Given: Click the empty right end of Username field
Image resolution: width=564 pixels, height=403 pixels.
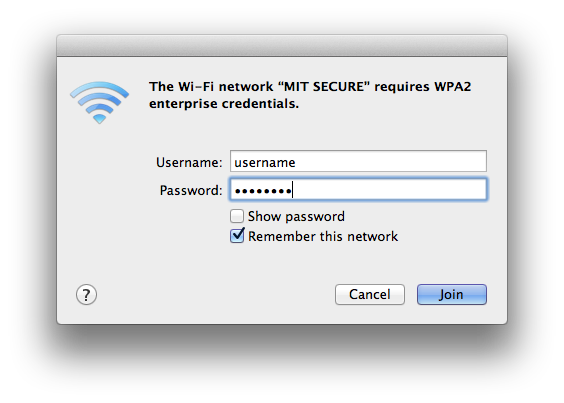Looking at the screenshot, I should coord(432,161).
